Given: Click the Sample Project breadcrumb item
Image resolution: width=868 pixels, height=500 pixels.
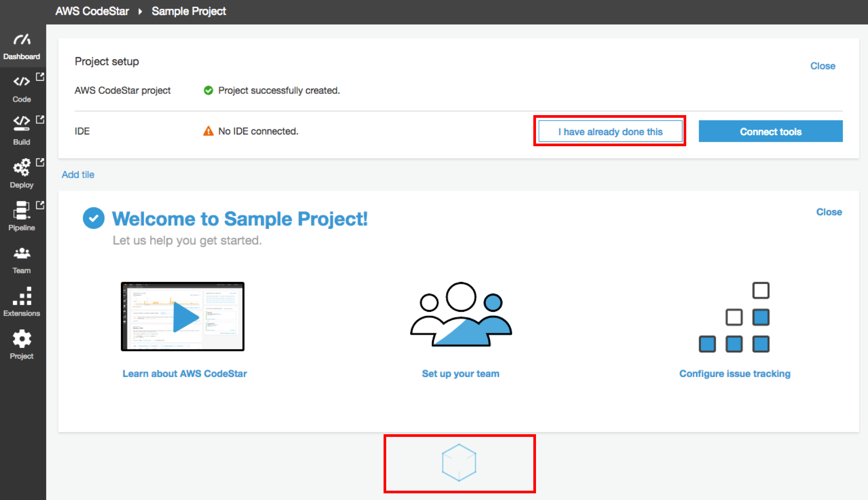Looking at the screenshot, I should 189,11.
